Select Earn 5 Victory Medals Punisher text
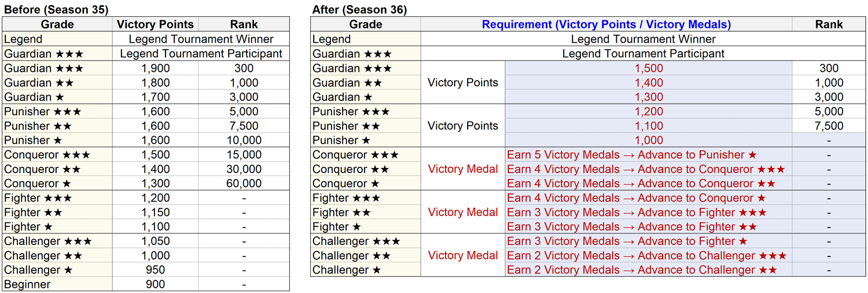 tap(632, 155)
